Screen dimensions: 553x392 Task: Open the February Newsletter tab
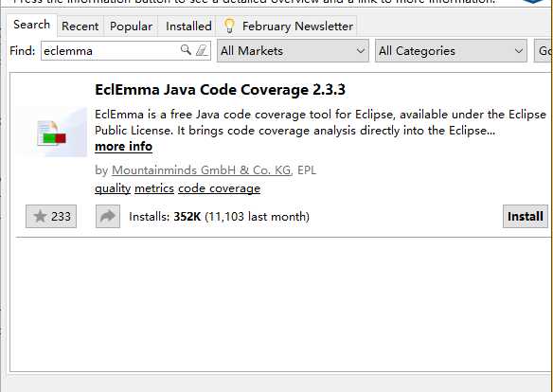tap(287, 27)
